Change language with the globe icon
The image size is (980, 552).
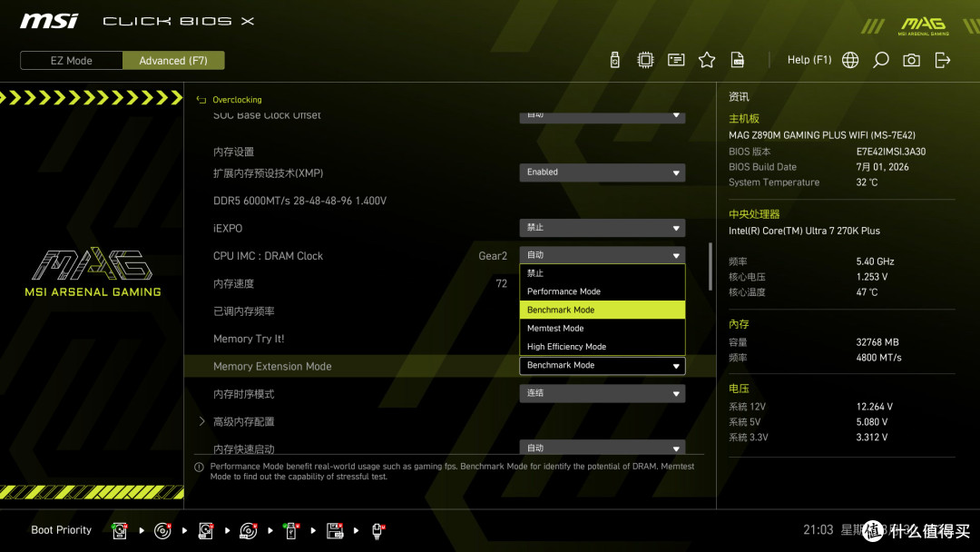[x=850, y=60]
